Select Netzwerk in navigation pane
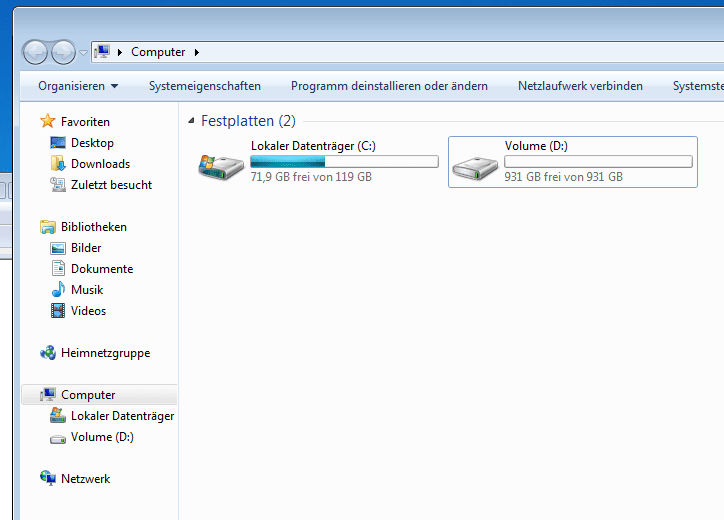Image resolution: width=724 pixels, height=520 pixels. [x=85, y=479]
